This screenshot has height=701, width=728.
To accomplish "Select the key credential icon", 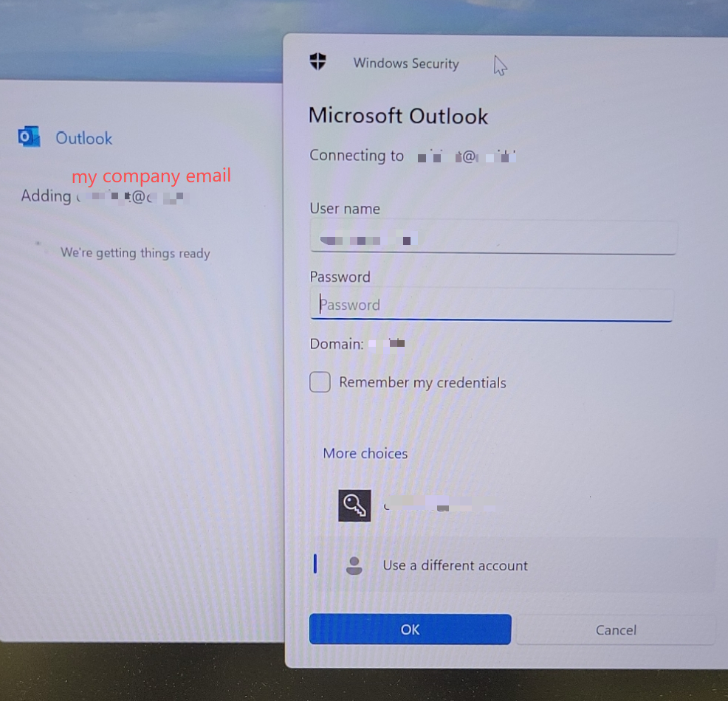I will pyautogui.click(x=354, y=505).
